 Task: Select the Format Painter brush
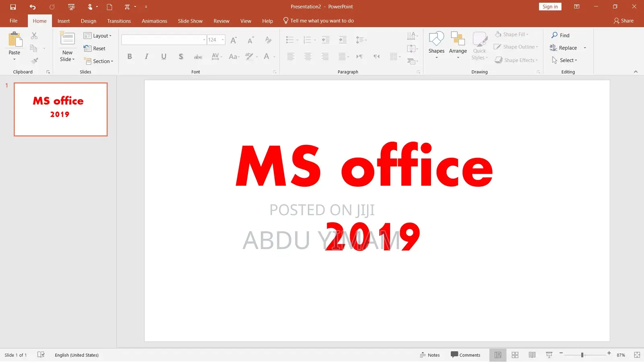point(35,61)
